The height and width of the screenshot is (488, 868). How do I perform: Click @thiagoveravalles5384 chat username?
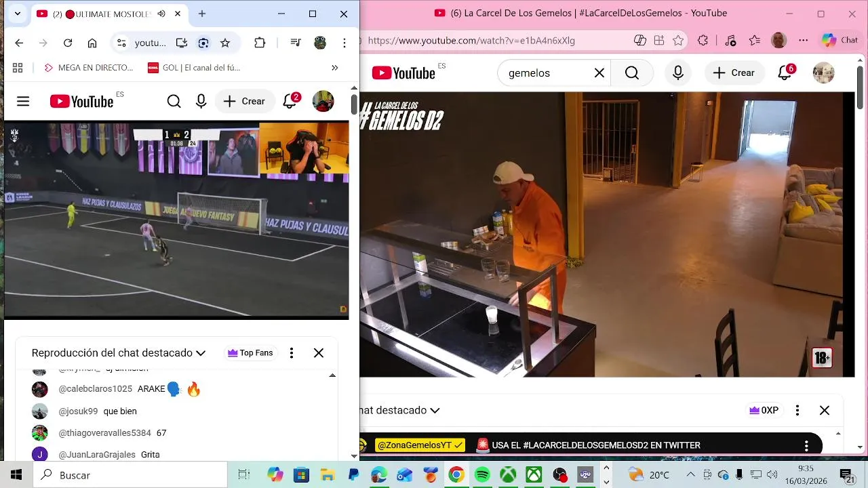click(x=105, y=433)
